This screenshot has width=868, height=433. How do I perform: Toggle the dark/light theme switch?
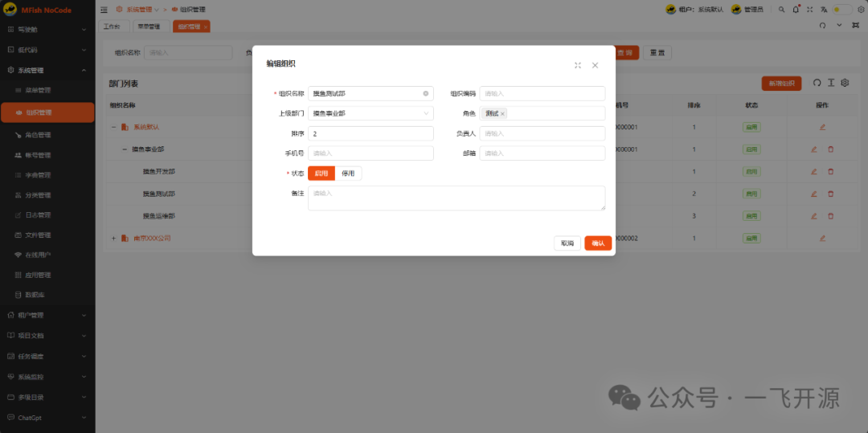pyautogui.click(x=842, y=10)
